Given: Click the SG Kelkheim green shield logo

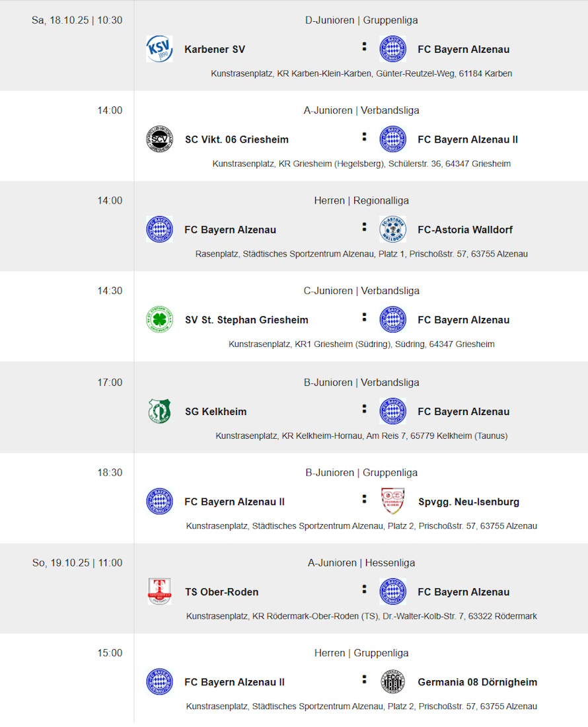Looking at the screenshot, I should click(159, 411).
